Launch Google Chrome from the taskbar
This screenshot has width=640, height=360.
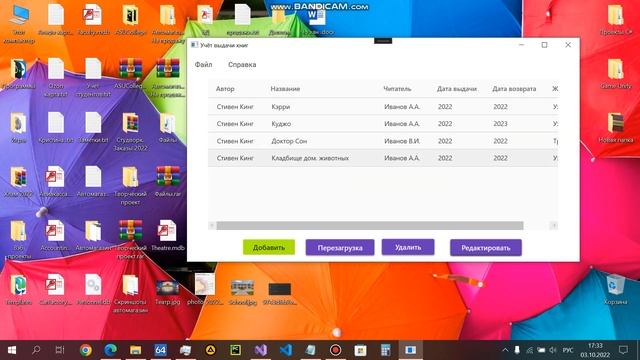pyautogui.click(x=85, y=350)
